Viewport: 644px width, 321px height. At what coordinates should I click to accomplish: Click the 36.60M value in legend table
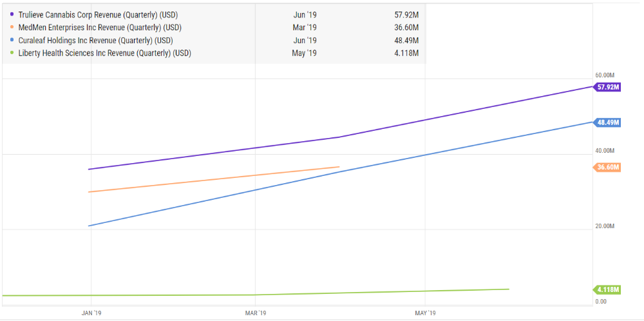pyautogui.click(x=406, y=28)
